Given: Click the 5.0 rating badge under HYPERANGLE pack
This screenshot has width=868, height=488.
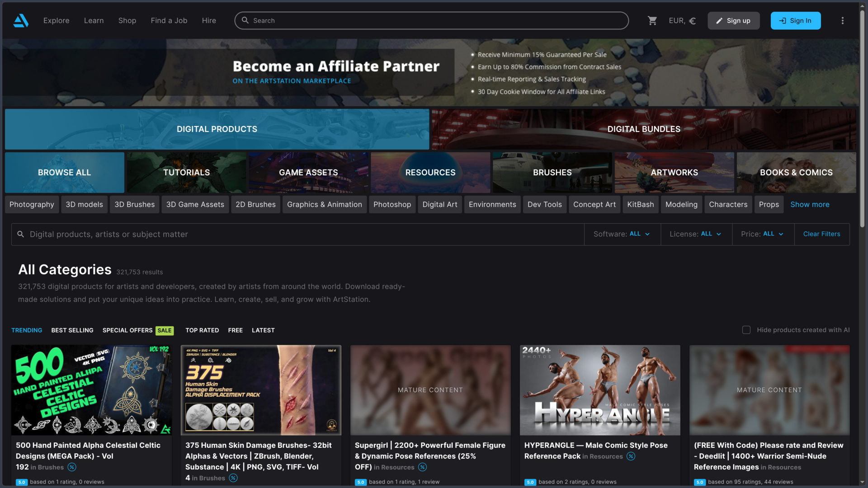Looking at the screenshot, I should point(530,482).
